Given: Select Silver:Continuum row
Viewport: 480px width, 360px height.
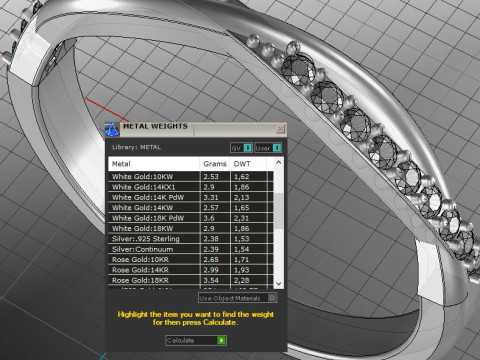Looking at the screenshot, I should pos(191,249).
